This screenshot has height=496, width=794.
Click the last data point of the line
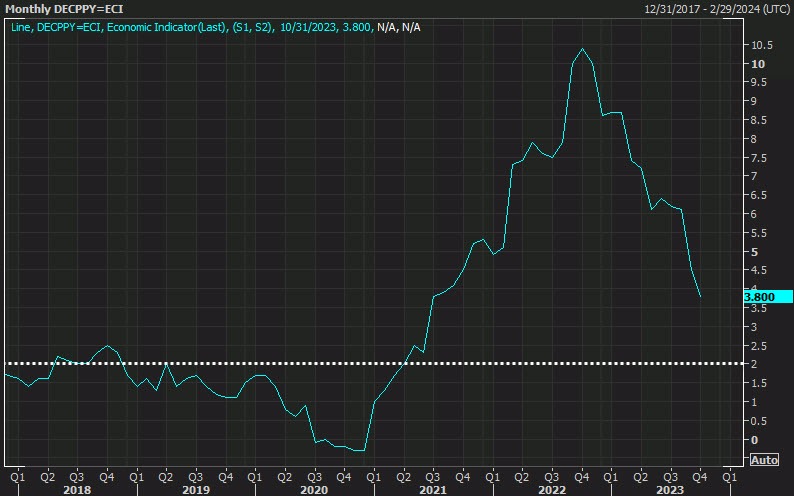pos(700,296)
